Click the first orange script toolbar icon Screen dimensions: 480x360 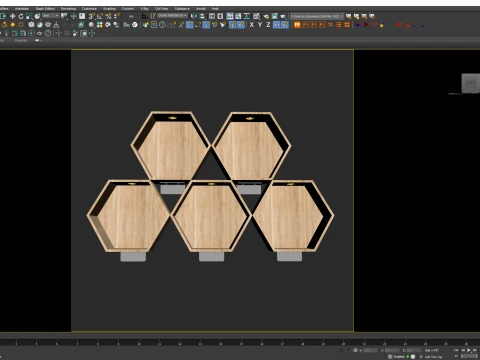point(297,25)
